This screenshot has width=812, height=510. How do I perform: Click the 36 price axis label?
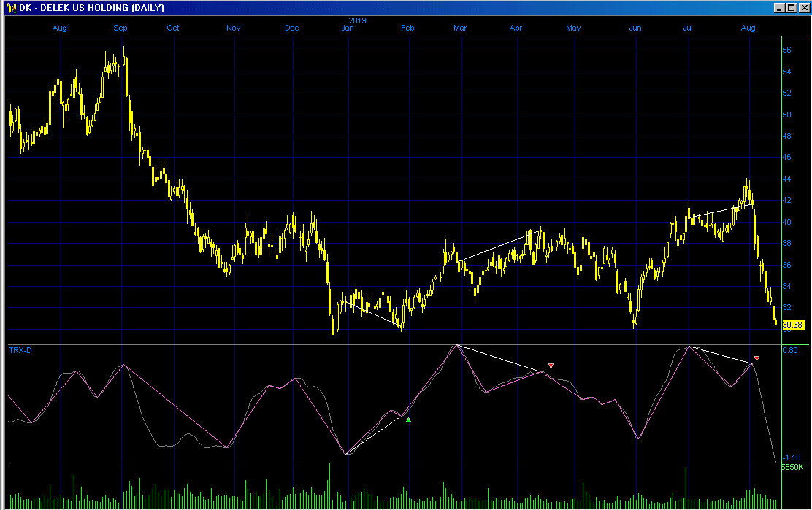(786, 265)
